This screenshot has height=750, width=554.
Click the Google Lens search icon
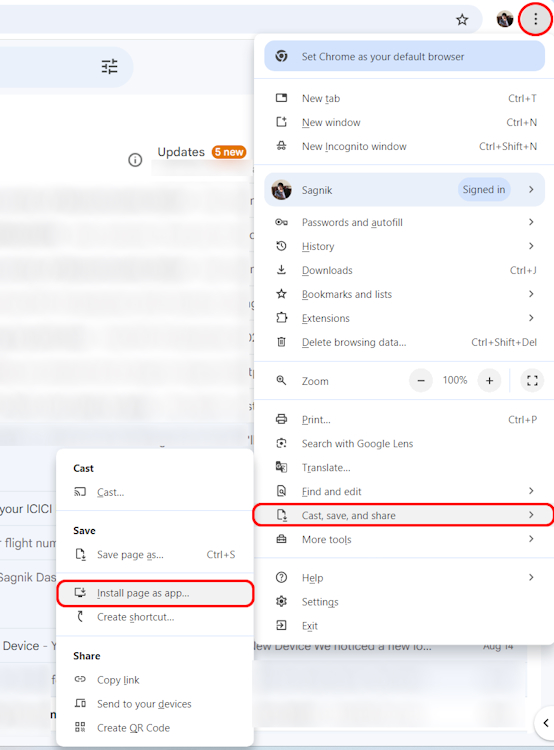point(281,443)
